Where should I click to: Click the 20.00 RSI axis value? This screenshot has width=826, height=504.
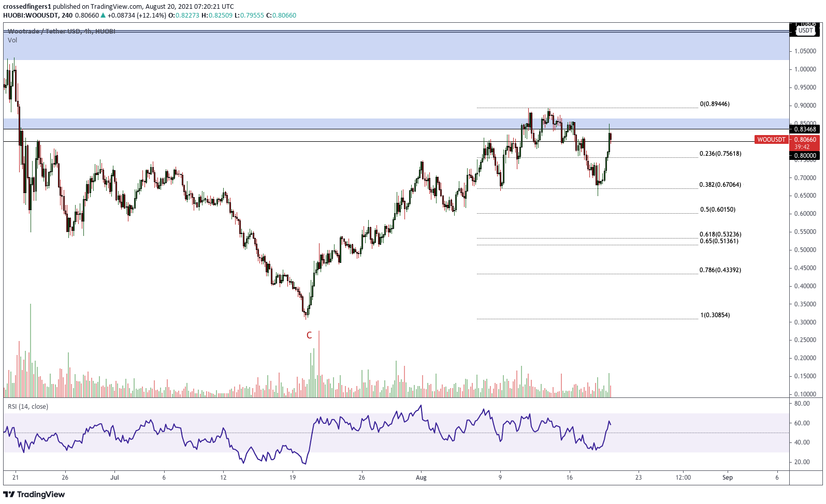coord(802,462)
